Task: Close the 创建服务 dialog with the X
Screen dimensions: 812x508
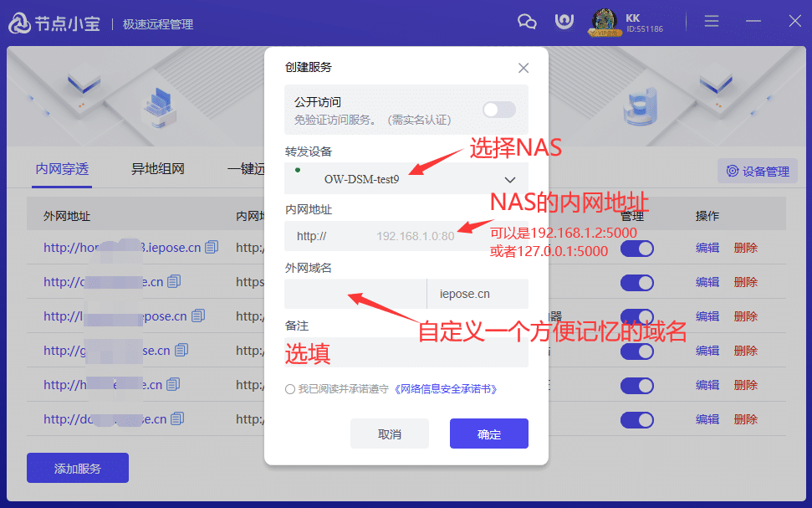Action: pyautogui.click(x=523, y=68)
